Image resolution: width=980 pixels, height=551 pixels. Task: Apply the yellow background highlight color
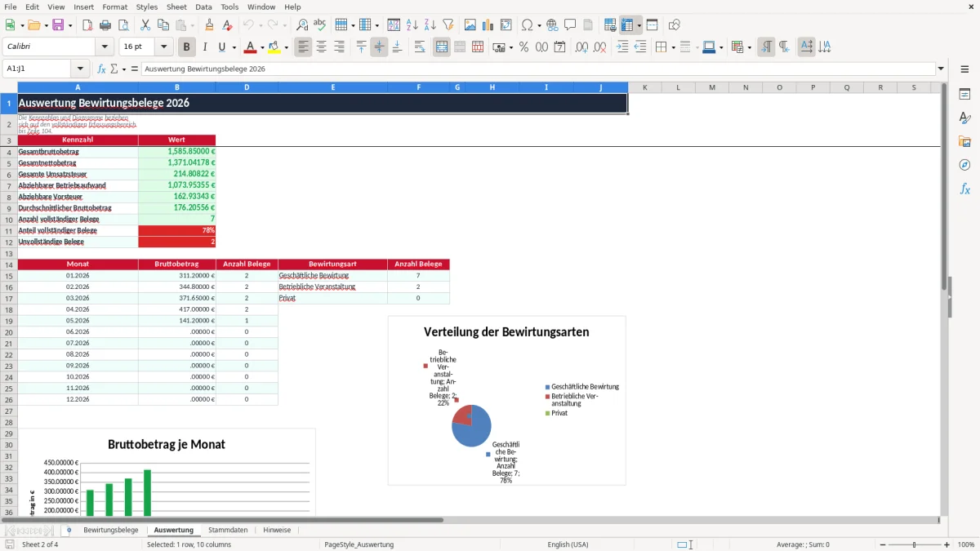274,47
